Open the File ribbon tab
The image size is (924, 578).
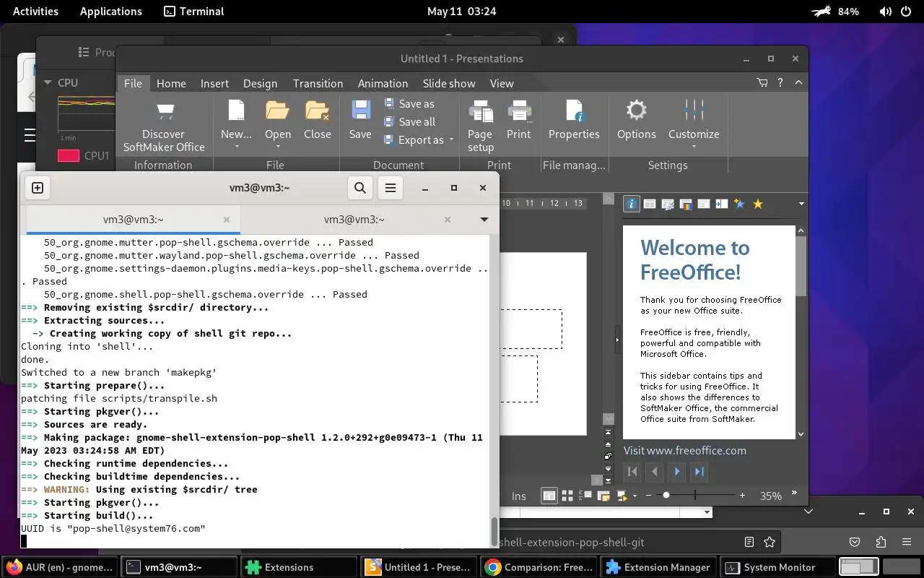tap(133, 83)
